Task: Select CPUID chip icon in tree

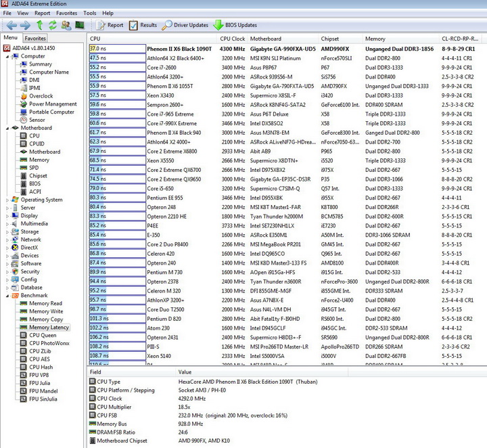Action: tap(23, 144)
